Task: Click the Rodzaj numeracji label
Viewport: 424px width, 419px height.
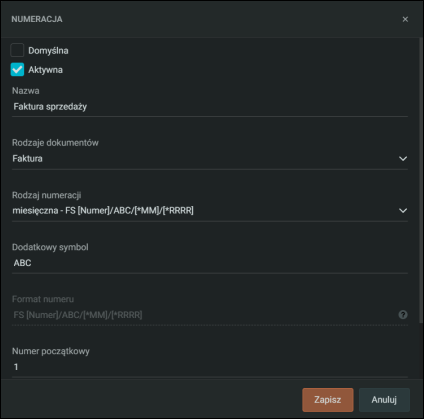Action: click(x=47, y=195)
